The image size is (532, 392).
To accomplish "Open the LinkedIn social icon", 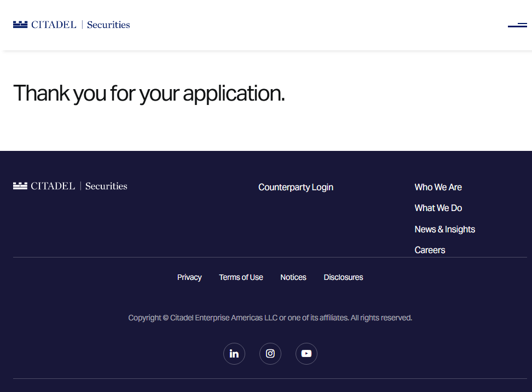I will 234,354.
